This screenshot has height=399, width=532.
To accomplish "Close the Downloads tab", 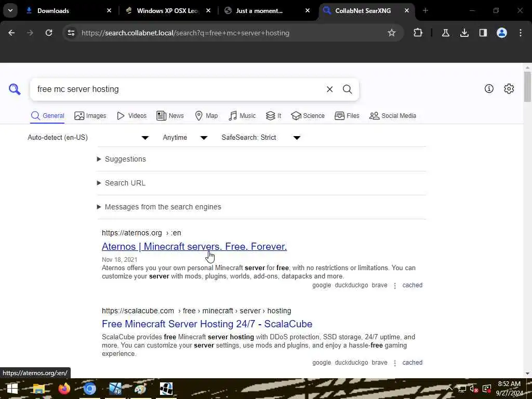I will click(x=109, y=10).
